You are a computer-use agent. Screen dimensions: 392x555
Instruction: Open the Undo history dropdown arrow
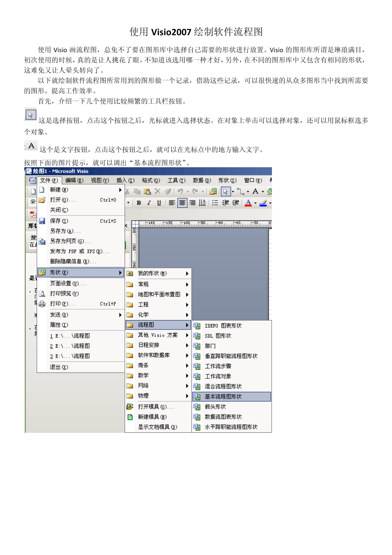[x=187, y=192]
